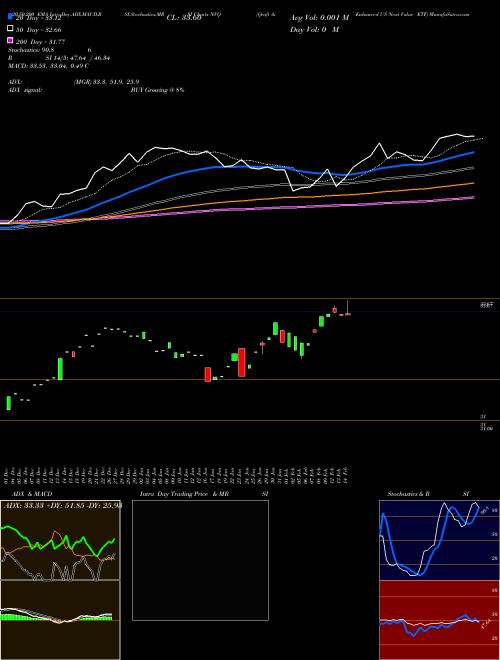Select the '50 Day = 32.66' legend text
Image resolution: width=500 pixels, height=660 pixels.
38,30
